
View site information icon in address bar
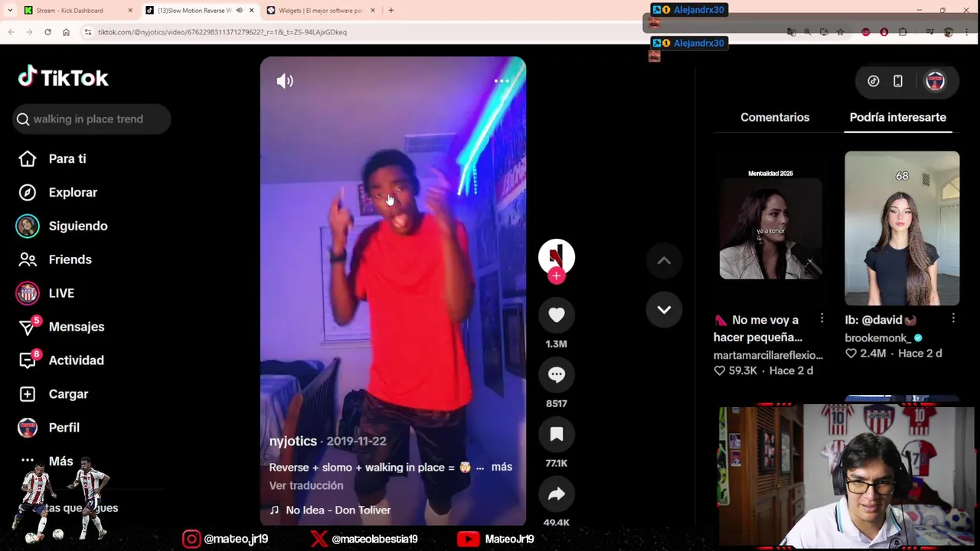tap(88, 32)
